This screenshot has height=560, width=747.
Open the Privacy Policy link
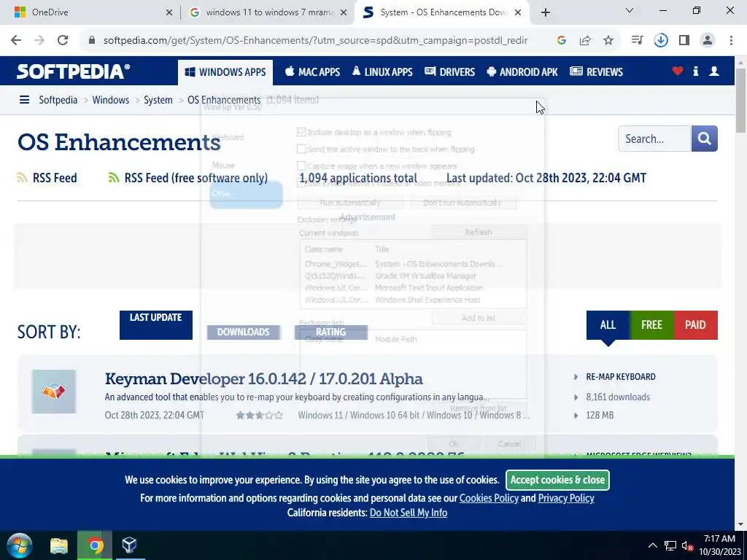(566, 498)
